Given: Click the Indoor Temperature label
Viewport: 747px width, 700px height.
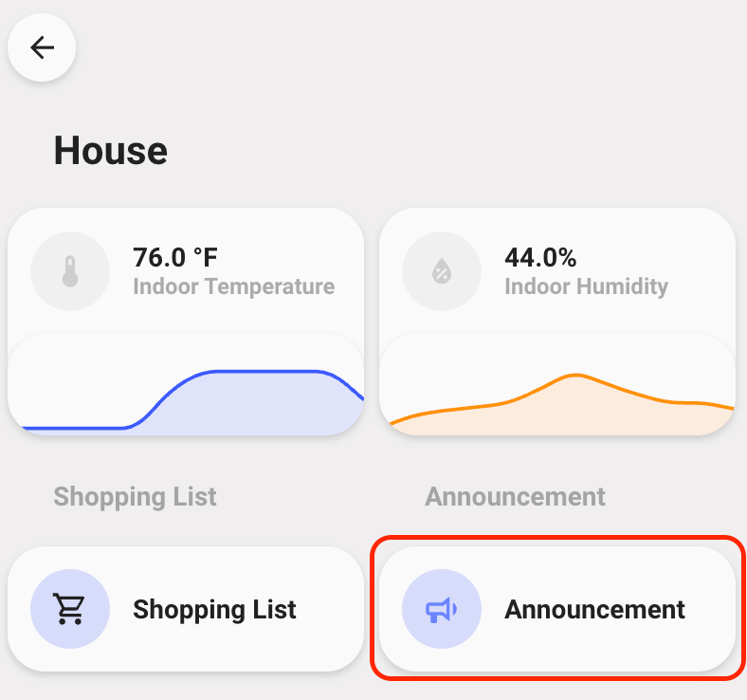Looking at the screenshot, I should pyautogui.click(x=233, y=286).
